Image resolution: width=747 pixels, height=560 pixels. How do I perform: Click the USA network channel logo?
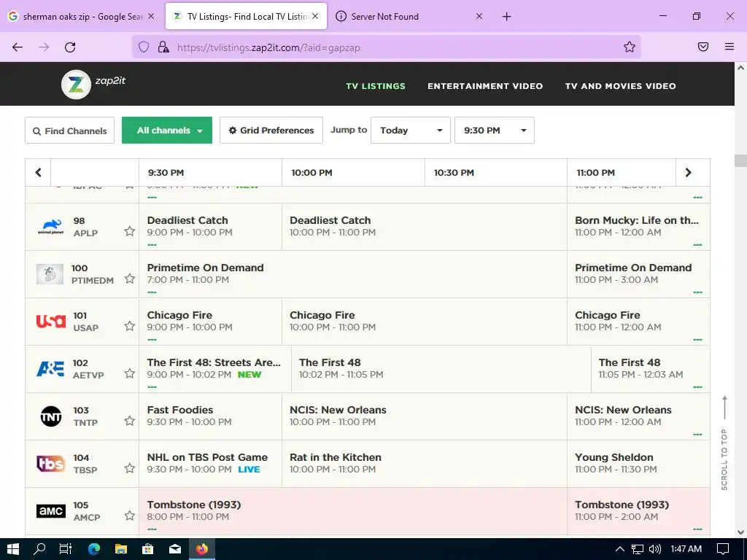click(x=51, y=322)
